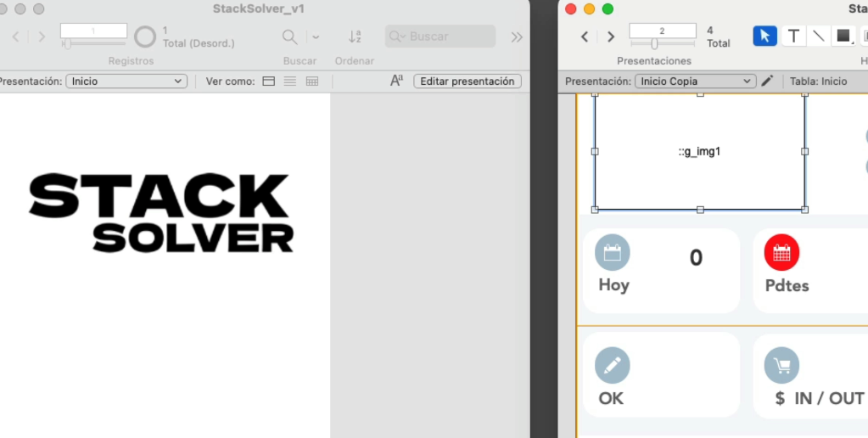Select the arrow selection tool

pos(765,36)
